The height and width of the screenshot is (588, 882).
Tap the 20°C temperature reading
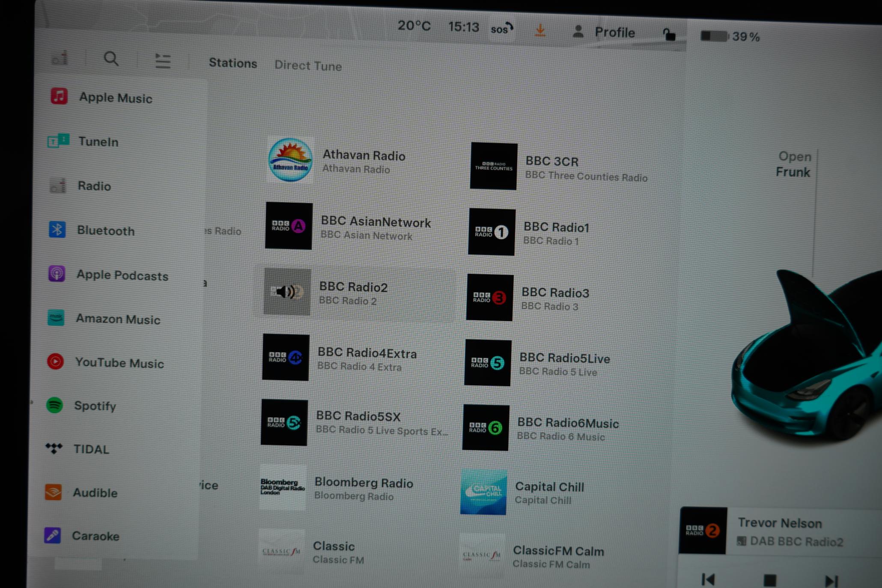point(414,26)
